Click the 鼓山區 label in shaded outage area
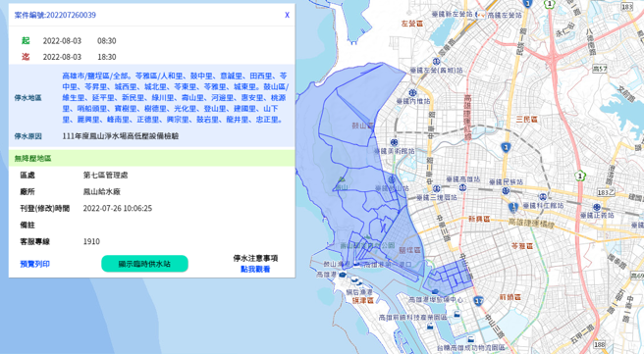Screen dimensions: 644x354 click(x=362, y=126)
